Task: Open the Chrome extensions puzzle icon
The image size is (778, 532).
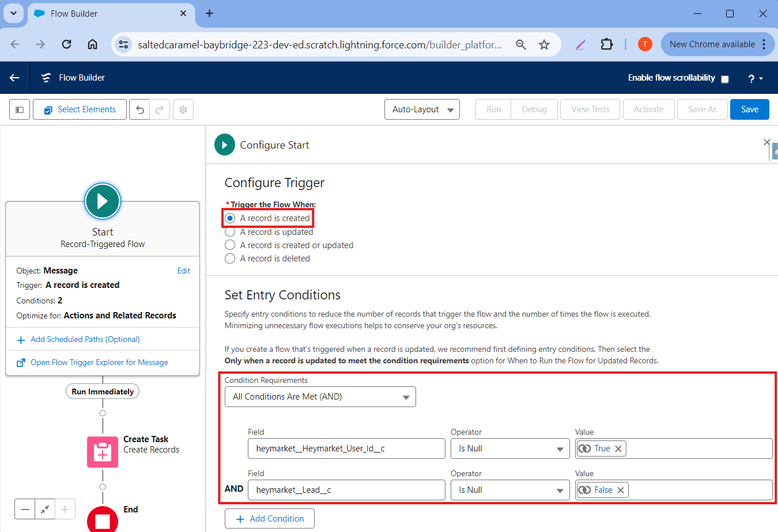Action: click(607, 44)
